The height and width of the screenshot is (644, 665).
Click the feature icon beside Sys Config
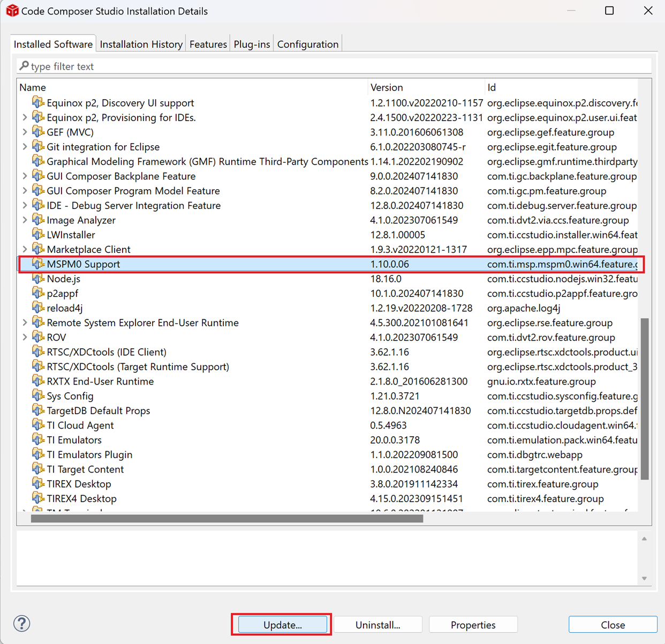coord(38,396)
